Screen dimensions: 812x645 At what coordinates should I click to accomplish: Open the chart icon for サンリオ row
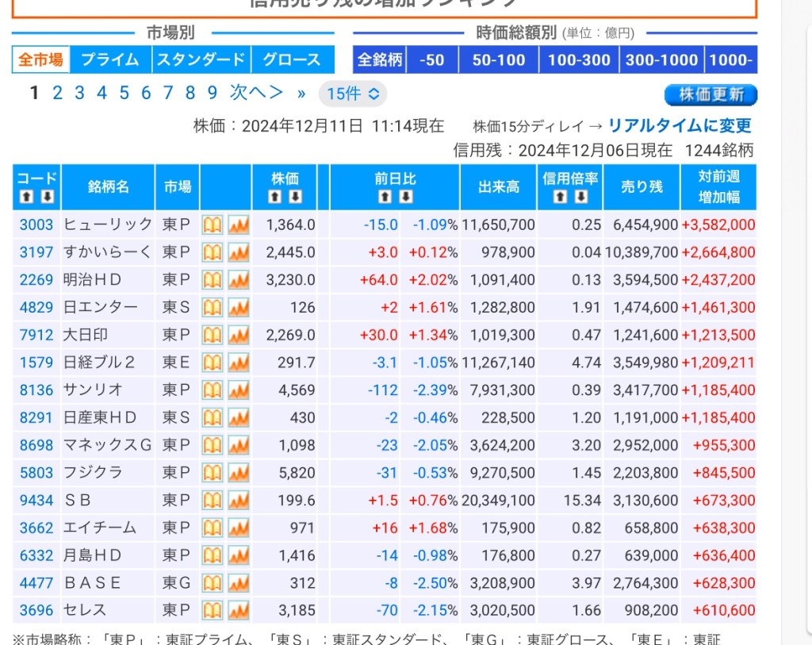(239, 390)
